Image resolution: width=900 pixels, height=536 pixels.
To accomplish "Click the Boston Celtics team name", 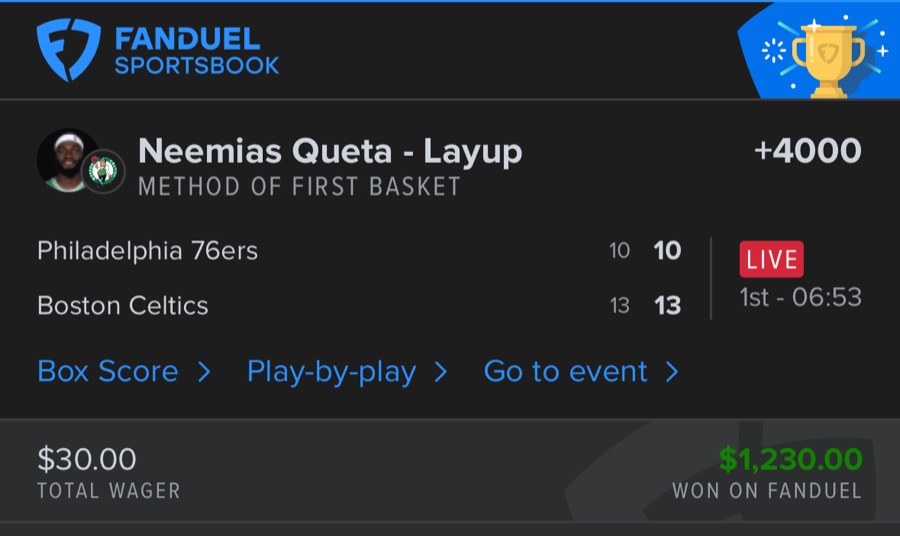I will point(123,305).
